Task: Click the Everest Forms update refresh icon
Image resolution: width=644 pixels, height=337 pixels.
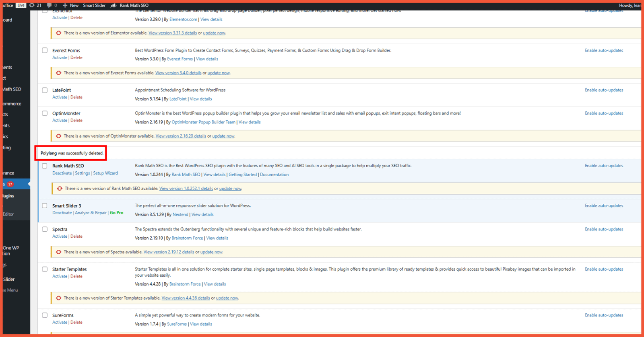Action: click(x=59, y=73)
